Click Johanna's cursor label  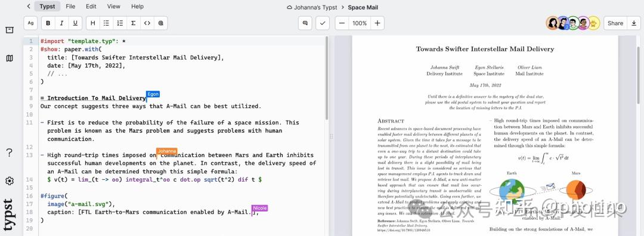pos(167,151)
